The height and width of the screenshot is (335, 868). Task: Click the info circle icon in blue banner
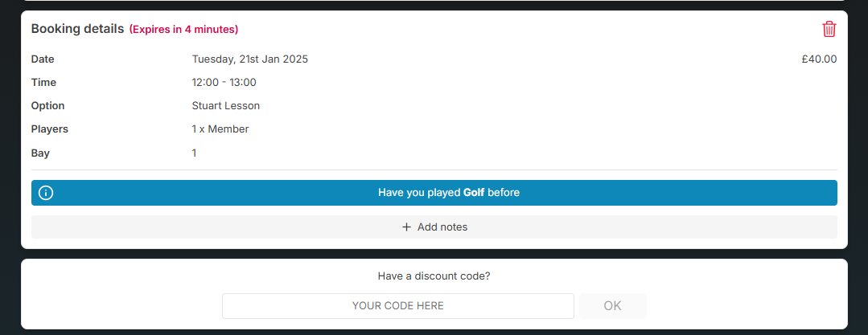click(46, 193)
